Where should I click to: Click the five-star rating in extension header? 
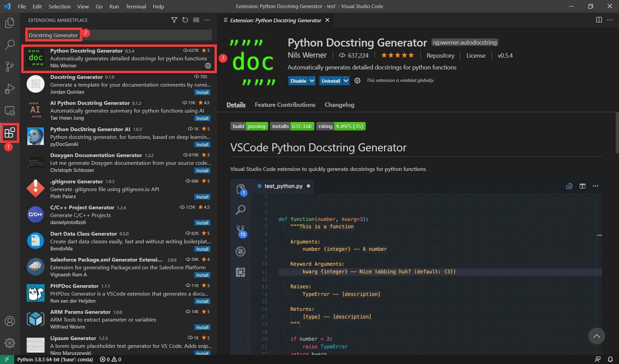[397, 55]
